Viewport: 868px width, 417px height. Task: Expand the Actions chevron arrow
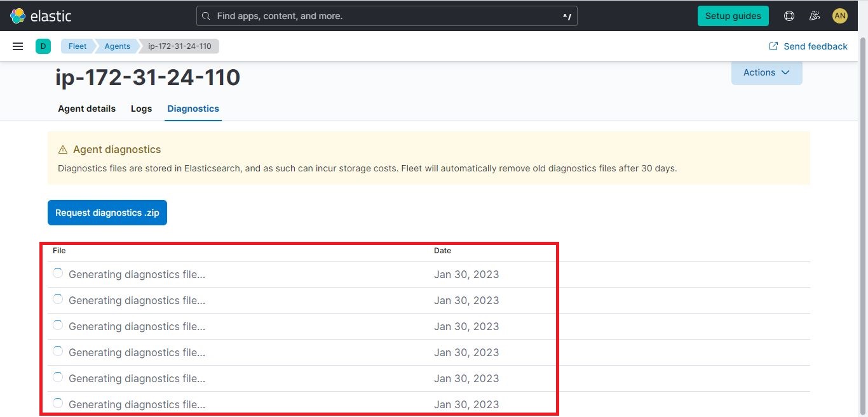[785, 73]
